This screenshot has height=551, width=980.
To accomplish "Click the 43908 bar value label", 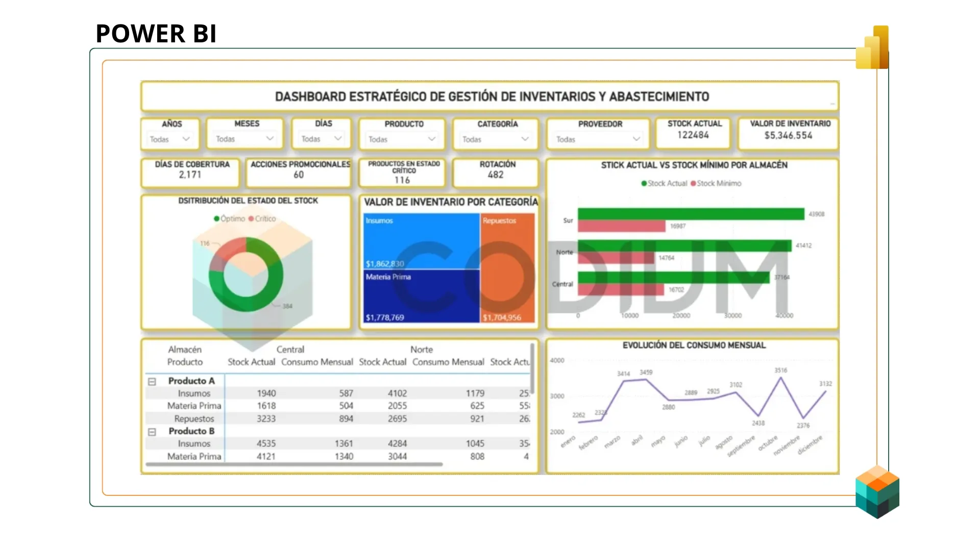I will click(x=816, y=214).
